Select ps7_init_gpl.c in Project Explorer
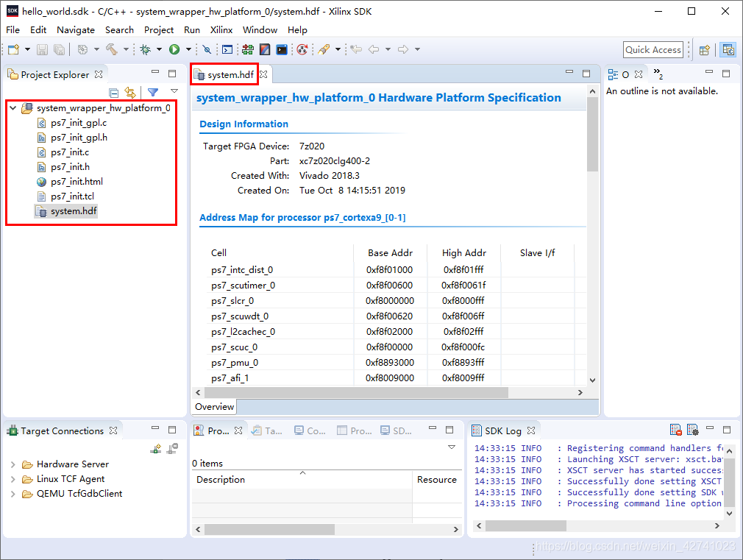 pyautogui.click(x=79, y=123)
